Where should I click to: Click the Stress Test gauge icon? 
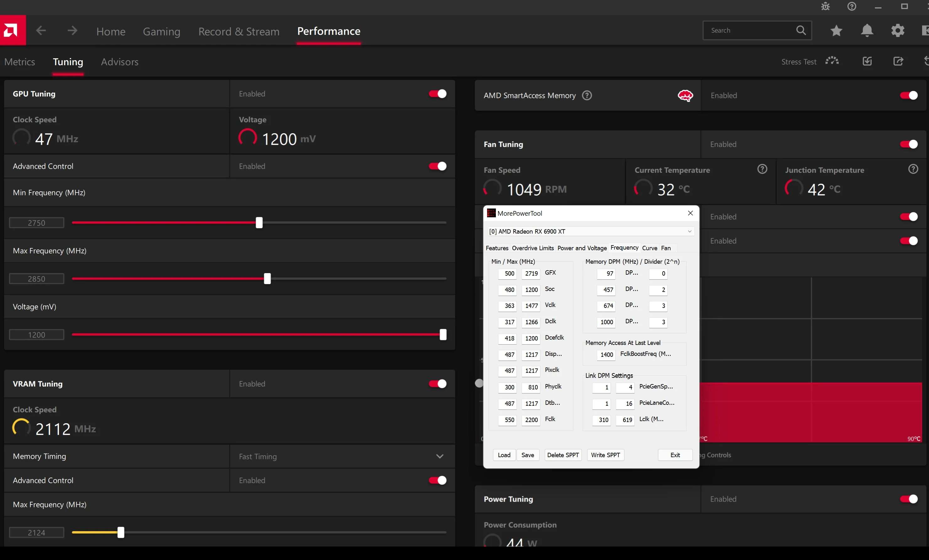832,61
